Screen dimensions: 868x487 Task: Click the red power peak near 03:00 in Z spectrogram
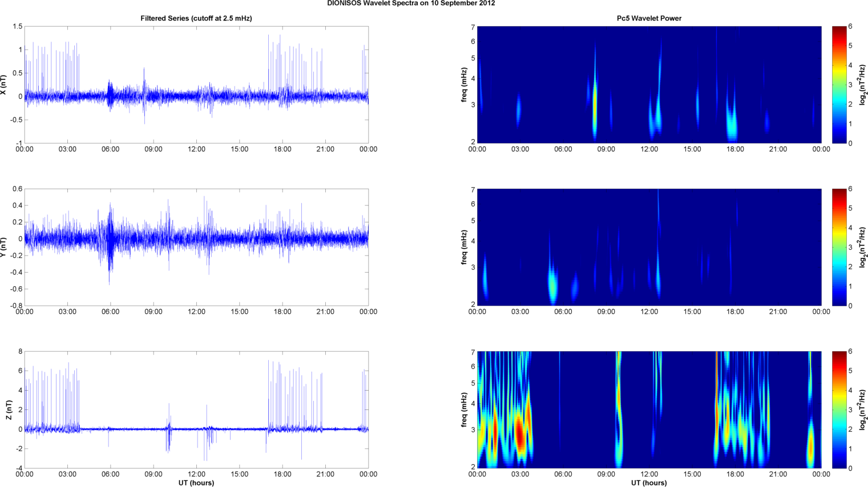coord(519,433)
